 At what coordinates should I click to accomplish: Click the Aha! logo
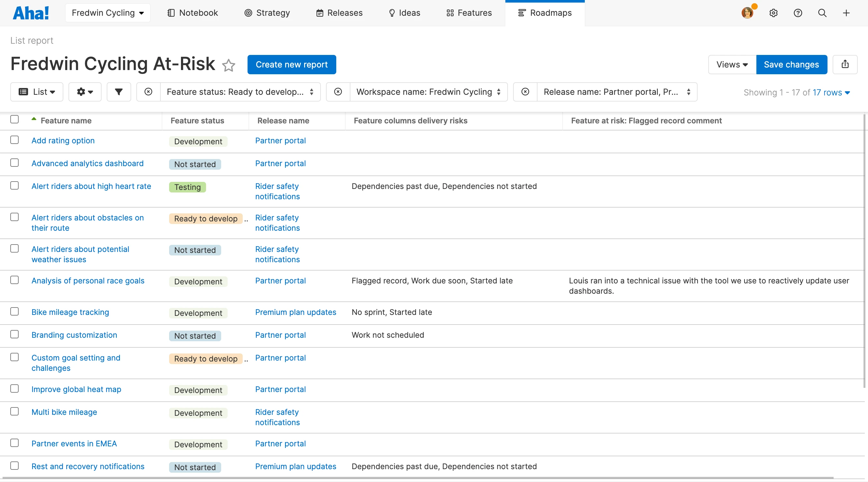click(x=31, y=13)
